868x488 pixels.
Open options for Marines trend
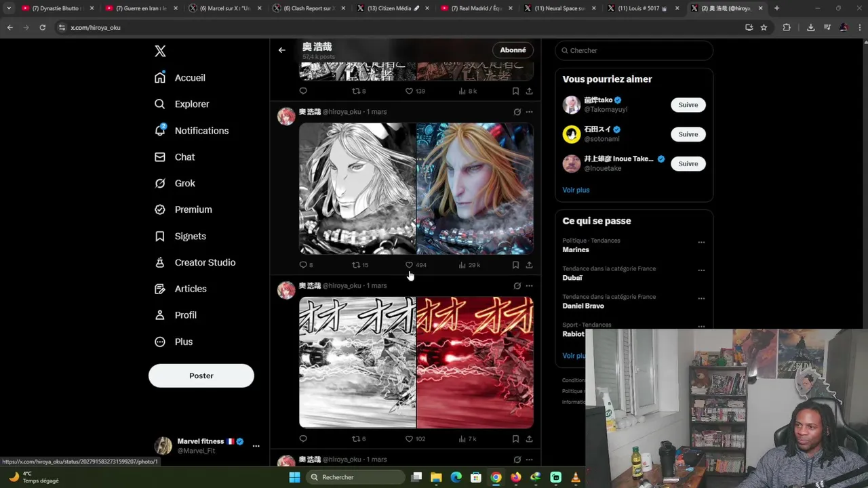701,242
